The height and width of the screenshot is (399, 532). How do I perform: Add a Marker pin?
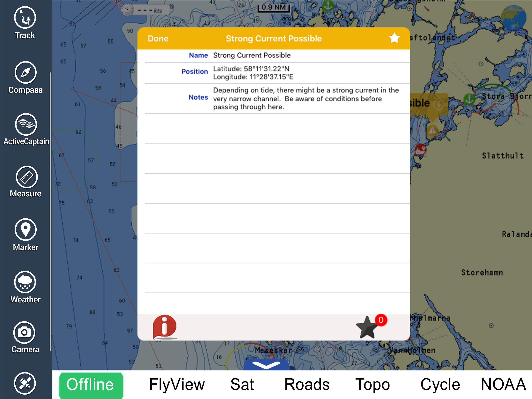pyautogui.click(x=26, y=230)
